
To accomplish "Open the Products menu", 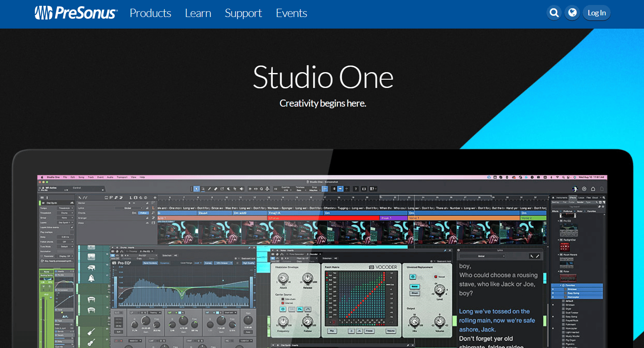I will [x=150, y=13].
